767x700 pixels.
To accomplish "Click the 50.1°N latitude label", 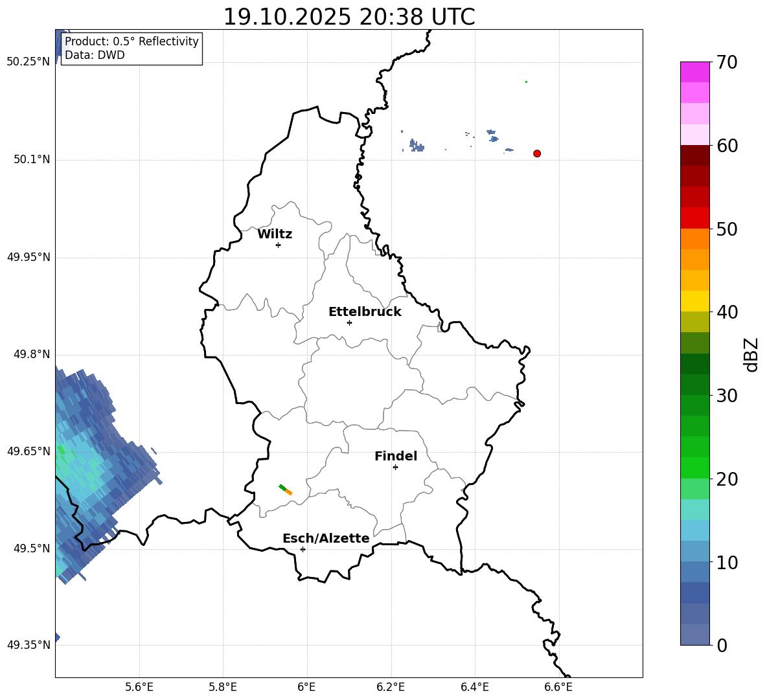I will (32, 160).
